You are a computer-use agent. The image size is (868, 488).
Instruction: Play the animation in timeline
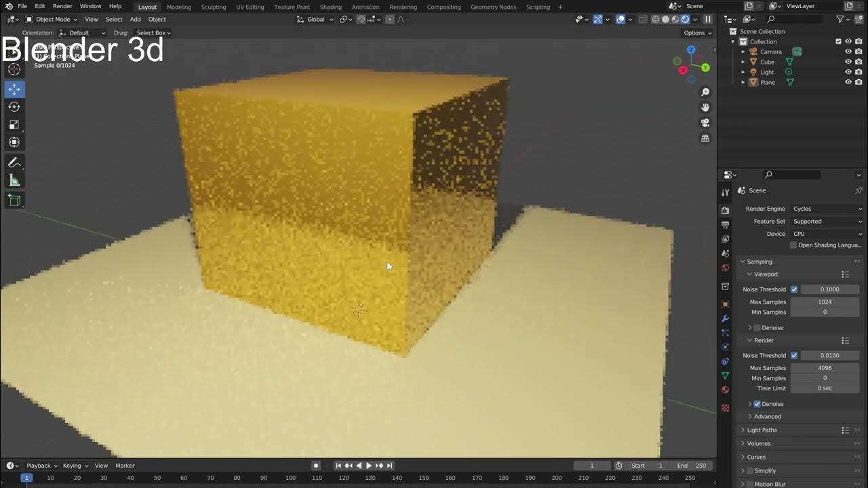[x=369, y=466]
